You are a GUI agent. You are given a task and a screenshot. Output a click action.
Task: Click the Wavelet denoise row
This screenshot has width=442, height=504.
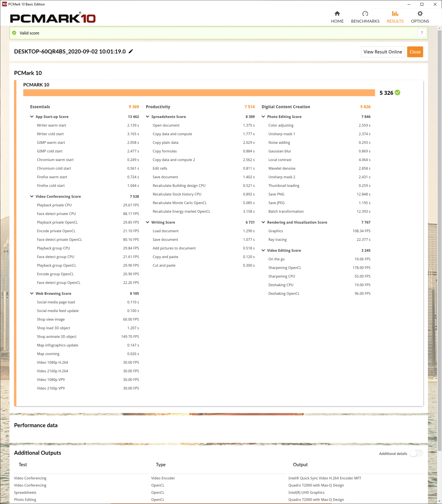319,168
